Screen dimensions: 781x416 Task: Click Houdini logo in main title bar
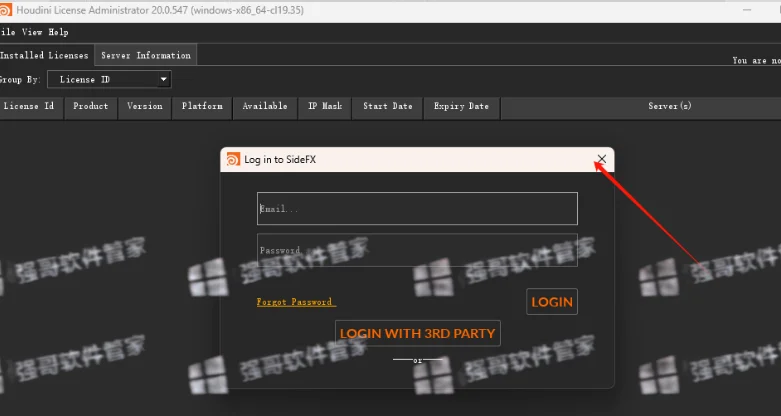point(5,10)
